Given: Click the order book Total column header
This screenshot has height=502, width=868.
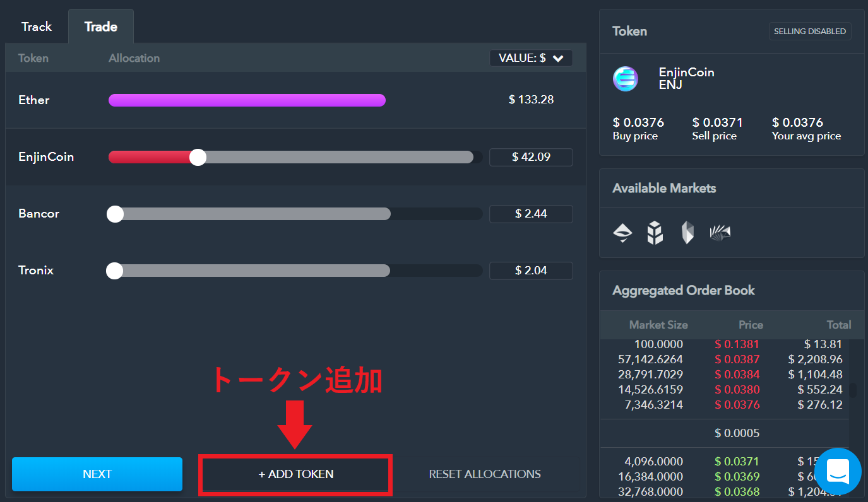Looking at the screenshot, I should click(839, 325).
